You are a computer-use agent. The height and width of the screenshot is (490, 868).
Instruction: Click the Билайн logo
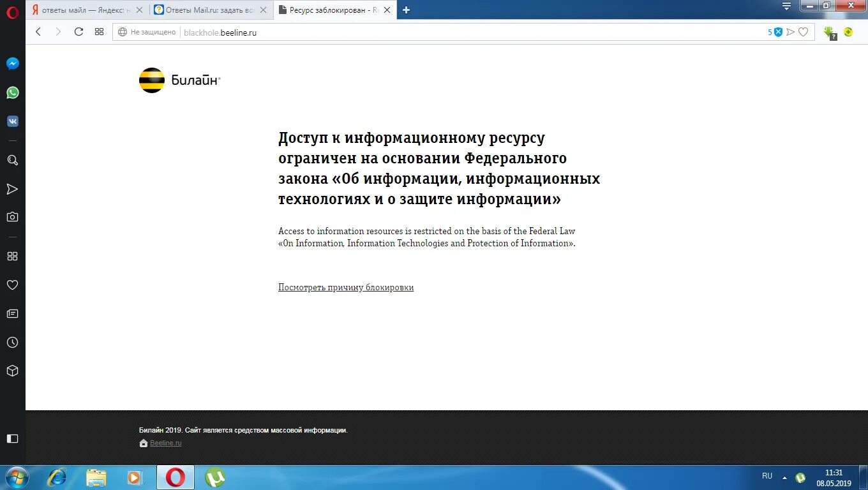click(179, 80)
